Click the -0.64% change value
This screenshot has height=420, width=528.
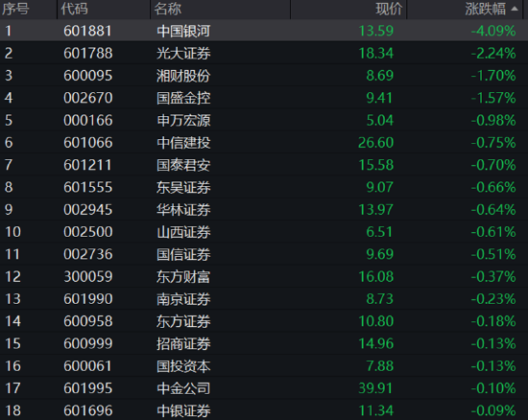(x=493, y=209)
